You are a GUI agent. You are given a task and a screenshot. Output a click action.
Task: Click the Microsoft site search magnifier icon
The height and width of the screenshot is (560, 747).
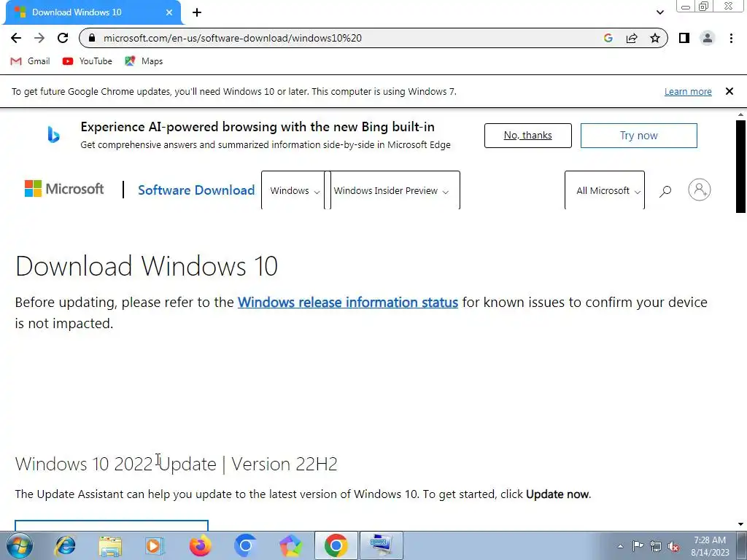click(x=665, y=191)
